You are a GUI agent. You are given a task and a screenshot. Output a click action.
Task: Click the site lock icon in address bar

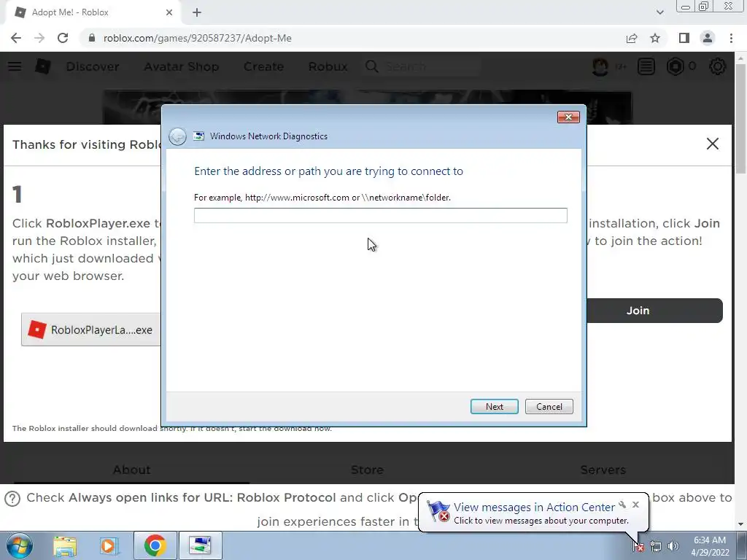(x=92, y=38)
